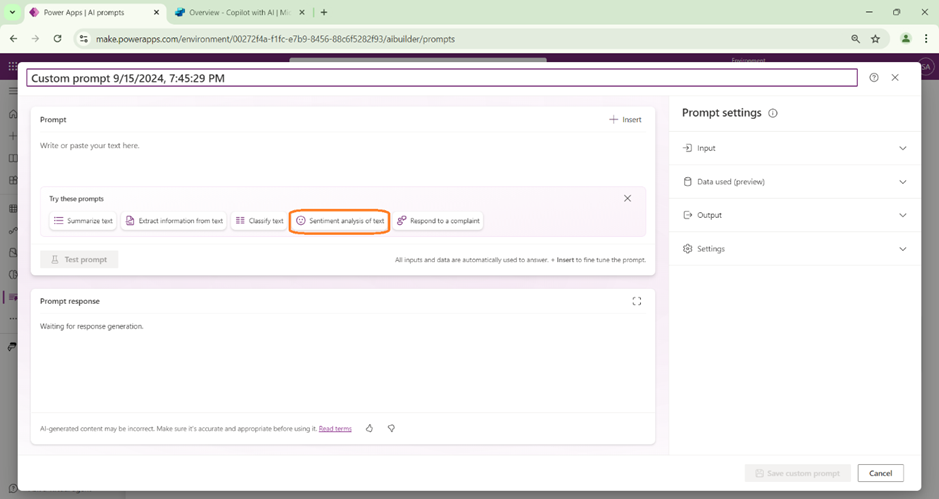Screen dimensions: 939x499
Task: Open the Read terms link
Action: point(335,429)
